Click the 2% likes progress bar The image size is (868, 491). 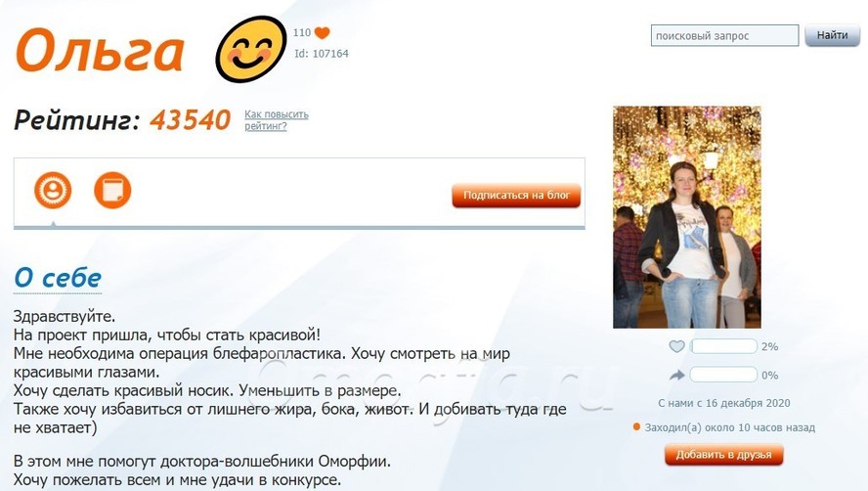tap(724, 346)
